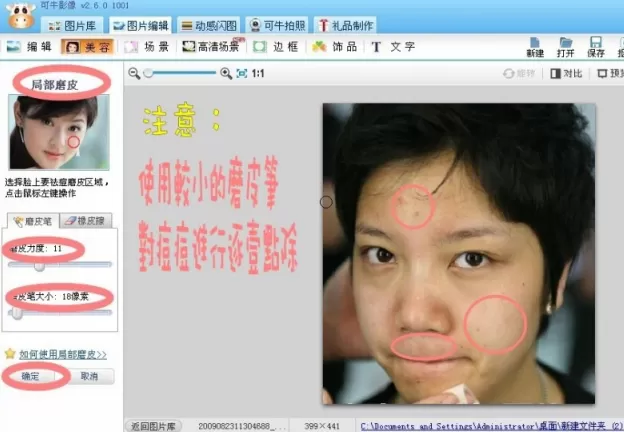Open the 可牛拍照 tab
Image resolution: width=624 pixels, height=432 pixels.
pyautogui.click(x=277, y=26)
